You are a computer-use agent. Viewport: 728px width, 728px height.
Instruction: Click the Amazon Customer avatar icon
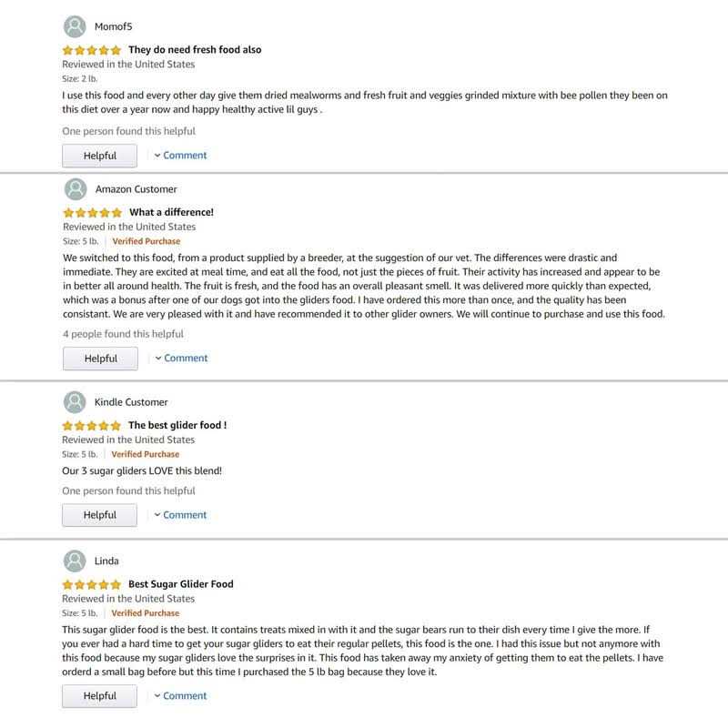click(x=76, y=189)
